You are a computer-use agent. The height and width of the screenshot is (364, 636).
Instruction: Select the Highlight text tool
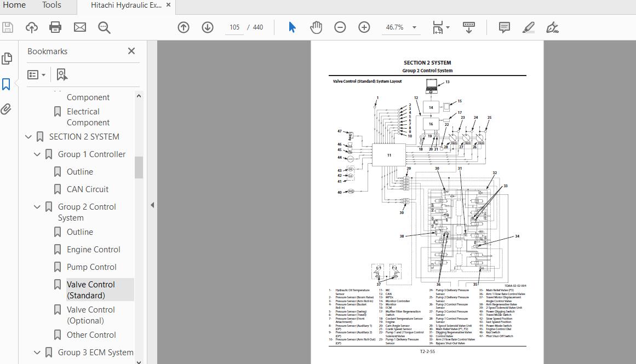pyautogui.click(x=528, y=27)
